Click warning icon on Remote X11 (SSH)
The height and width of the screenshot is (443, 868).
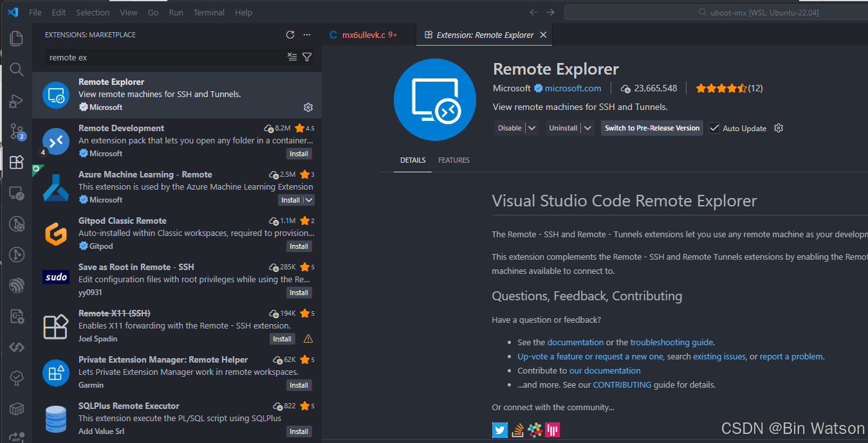(308, 339)
